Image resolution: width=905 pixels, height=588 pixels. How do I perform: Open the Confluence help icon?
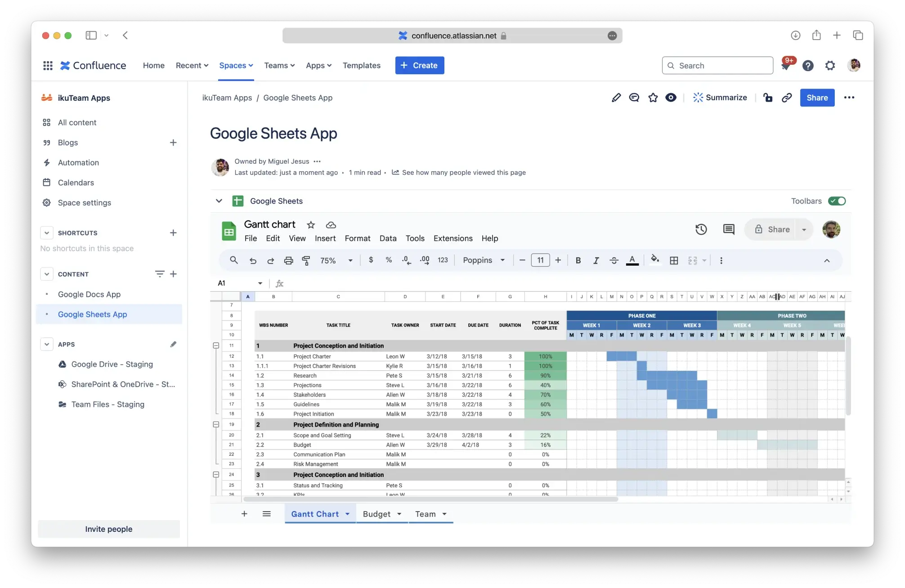tap(808, 66)
